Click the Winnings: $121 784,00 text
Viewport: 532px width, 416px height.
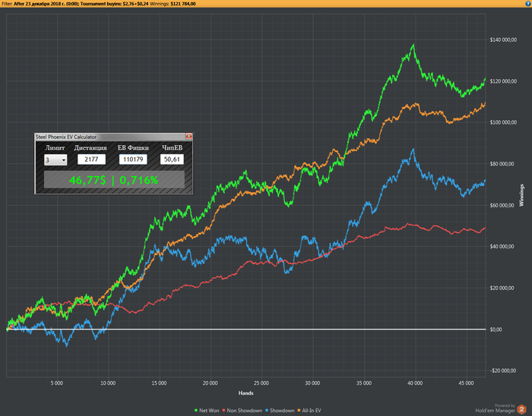point(173,4)
